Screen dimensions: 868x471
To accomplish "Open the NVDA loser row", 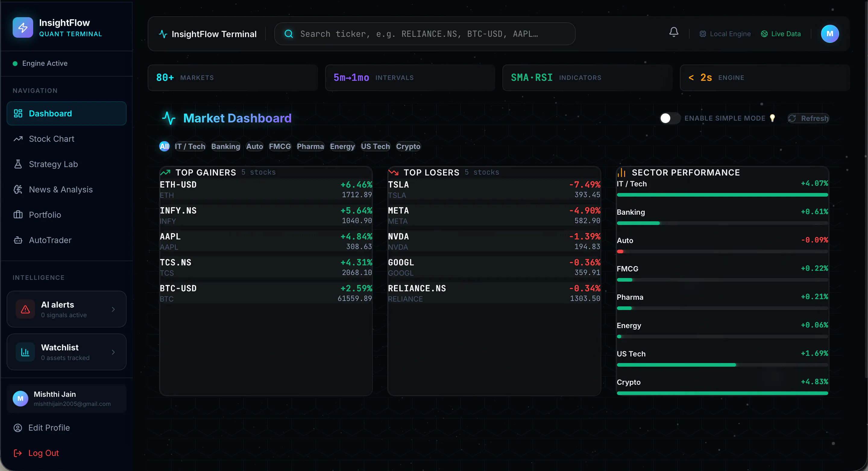I will point(494,242).
